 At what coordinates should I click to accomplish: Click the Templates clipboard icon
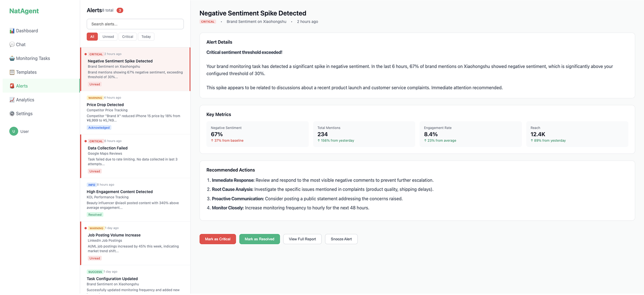12,72
